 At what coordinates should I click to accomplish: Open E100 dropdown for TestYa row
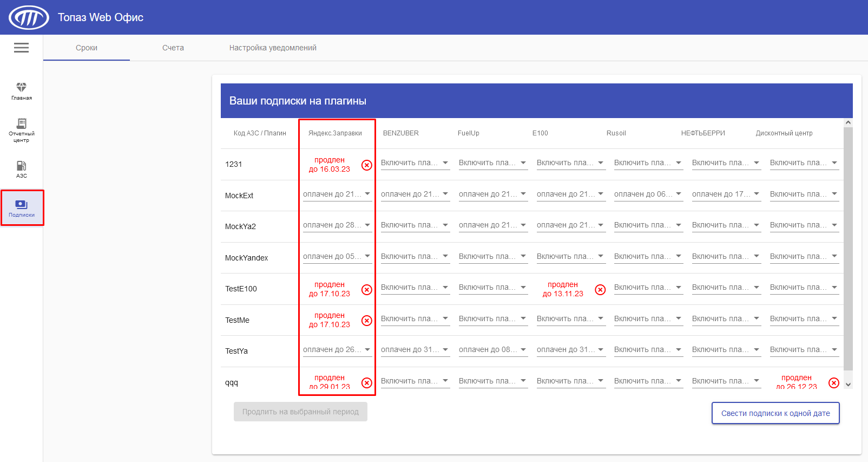point(571,349)
